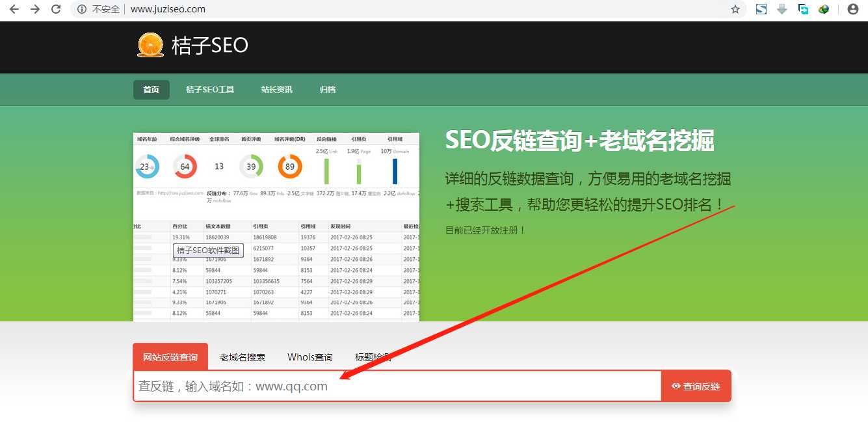
Task: Open the 桔子SEO工具 nav menu
Action: coord(210,90)
